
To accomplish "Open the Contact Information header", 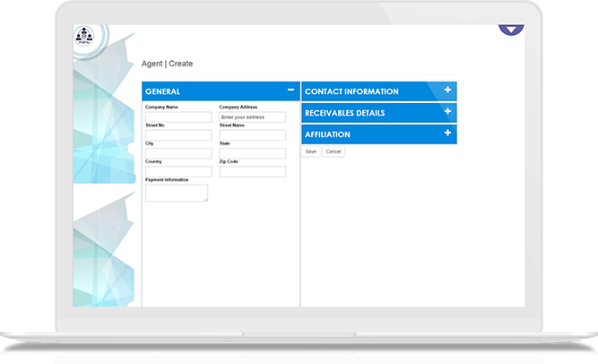I will point(379,91).
